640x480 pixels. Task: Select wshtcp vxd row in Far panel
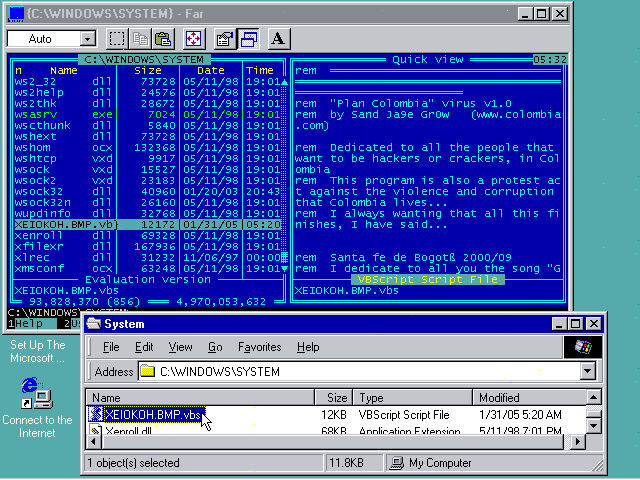147,159
